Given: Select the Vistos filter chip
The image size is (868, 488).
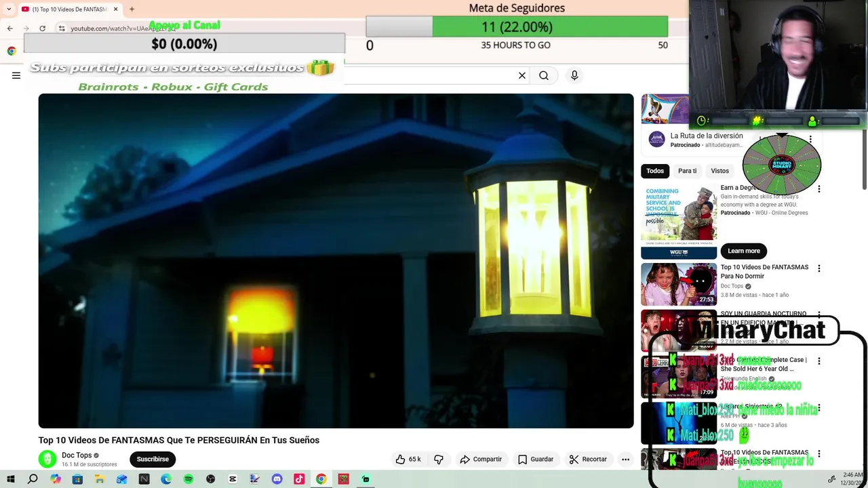Looking at the screenshot, I should pos(719,171).
